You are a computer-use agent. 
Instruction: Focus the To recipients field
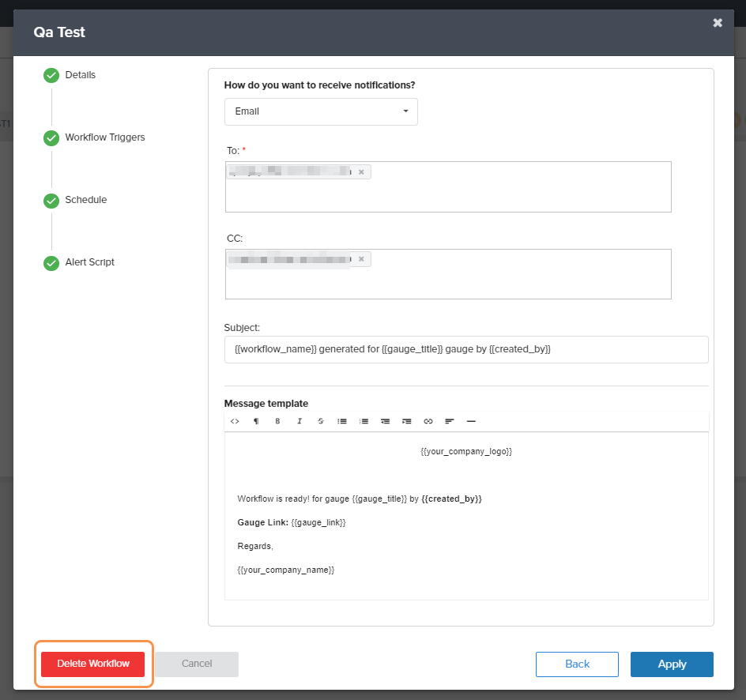(448, 187)
